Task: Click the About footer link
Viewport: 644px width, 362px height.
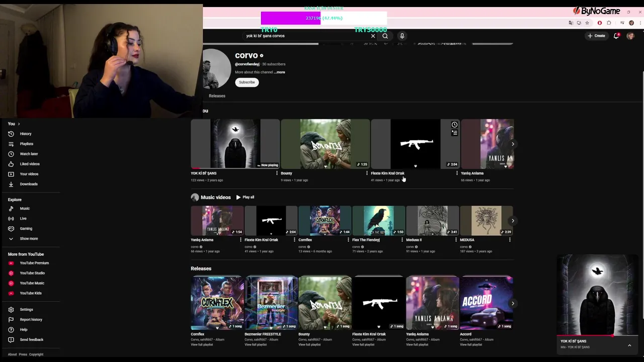Action: click(12, 354)
